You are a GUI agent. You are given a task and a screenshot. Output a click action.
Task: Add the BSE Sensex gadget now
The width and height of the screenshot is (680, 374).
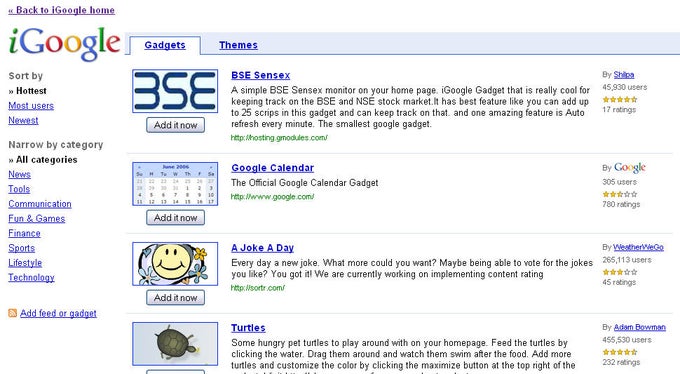175,125
